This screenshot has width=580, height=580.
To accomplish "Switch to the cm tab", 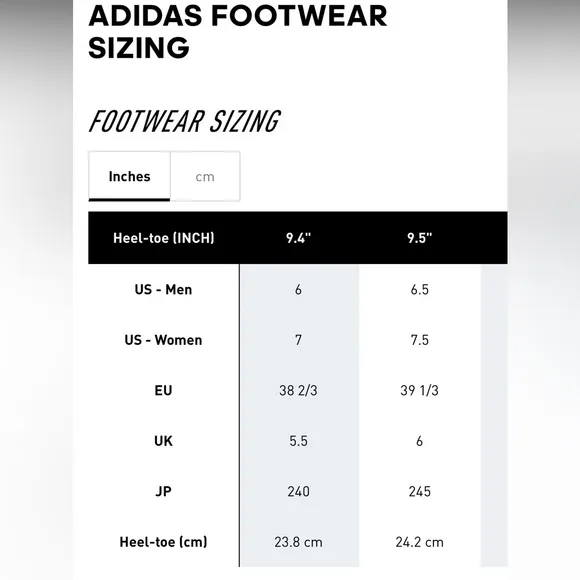I will click(205, 176).
